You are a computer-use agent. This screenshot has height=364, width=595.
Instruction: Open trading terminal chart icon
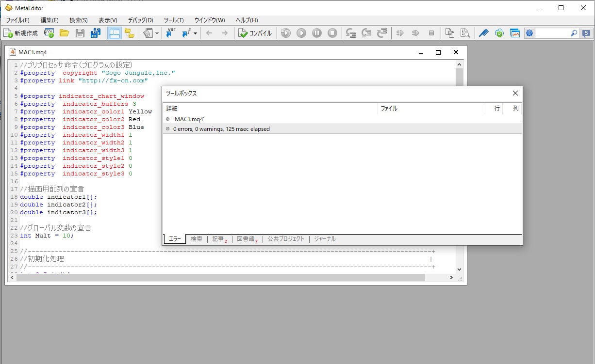514,33
